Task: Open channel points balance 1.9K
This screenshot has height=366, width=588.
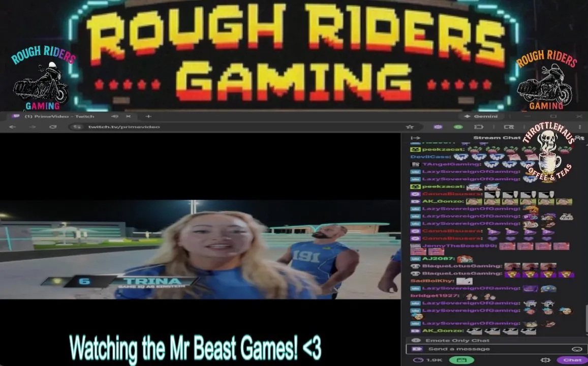Action: [428, 360]
